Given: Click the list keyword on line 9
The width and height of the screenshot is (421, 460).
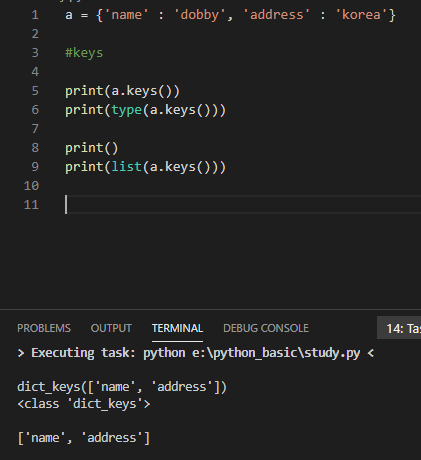Looking at the screenshot, I should [127, 166].
